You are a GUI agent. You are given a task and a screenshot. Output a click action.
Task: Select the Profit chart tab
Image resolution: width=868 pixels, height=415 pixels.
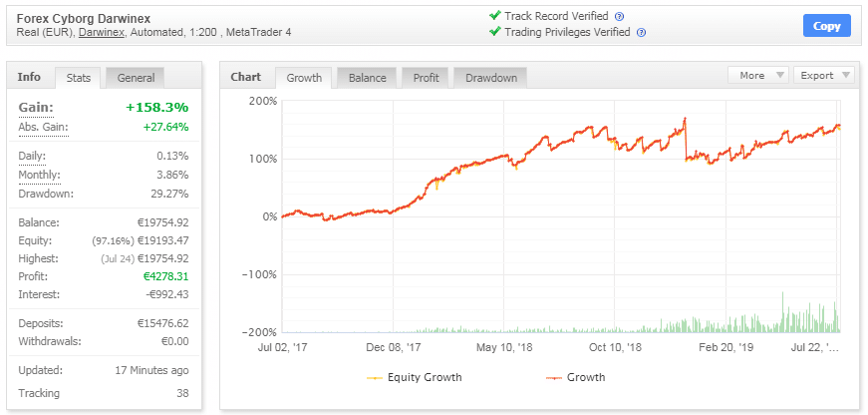426,78
